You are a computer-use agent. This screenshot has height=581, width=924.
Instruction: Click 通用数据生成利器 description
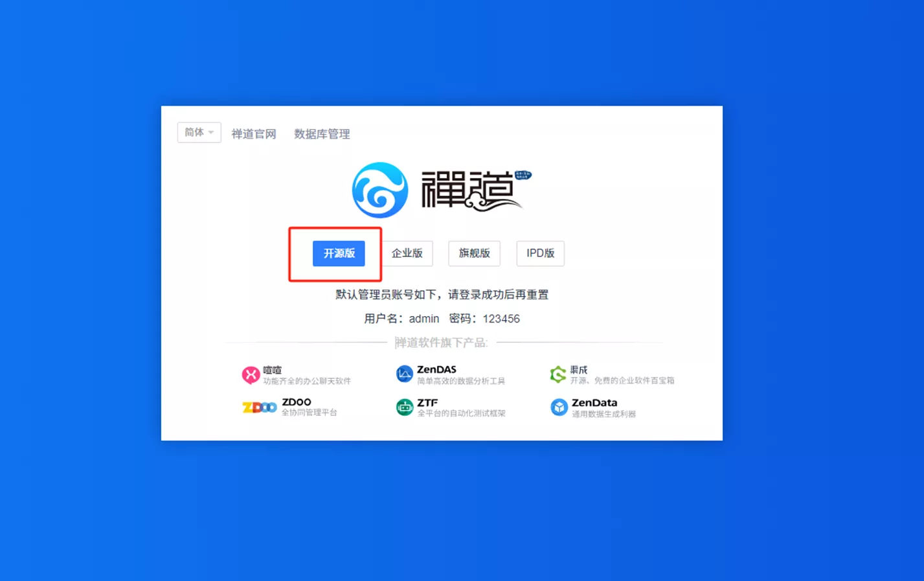point(603,414)
